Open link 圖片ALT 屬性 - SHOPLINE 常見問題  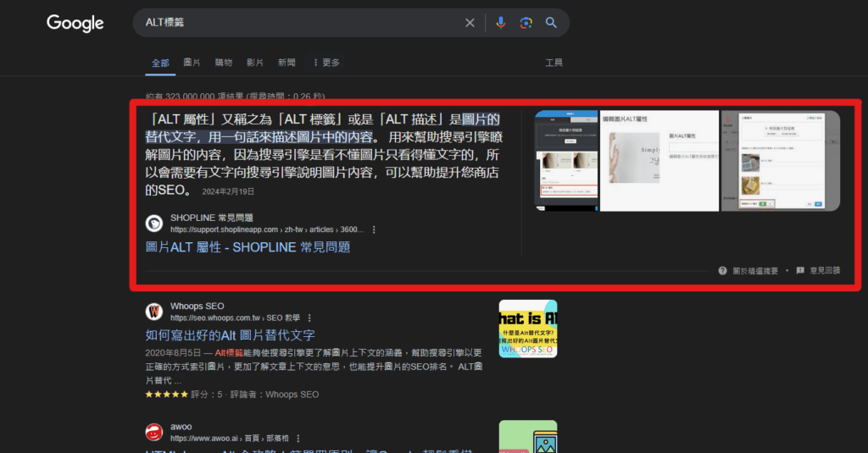click(x=248, y=247)
